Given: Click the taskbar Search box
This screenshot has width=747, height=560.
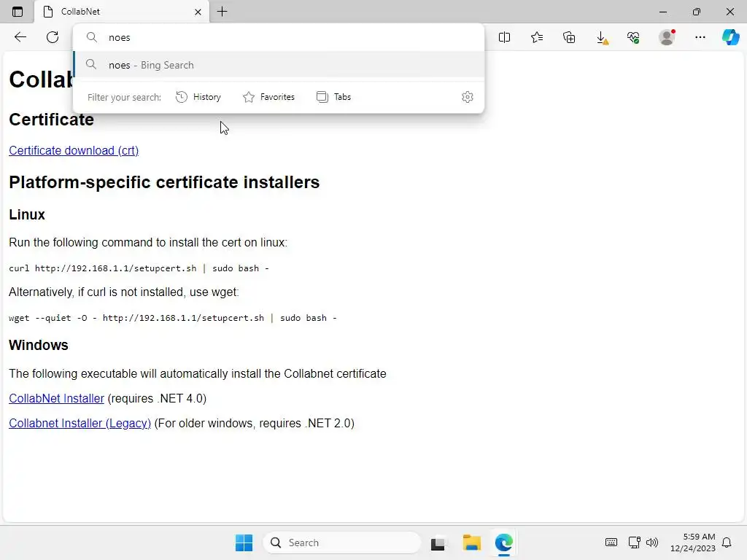Looking at the screenshot, I should click(x=342, y=542).
